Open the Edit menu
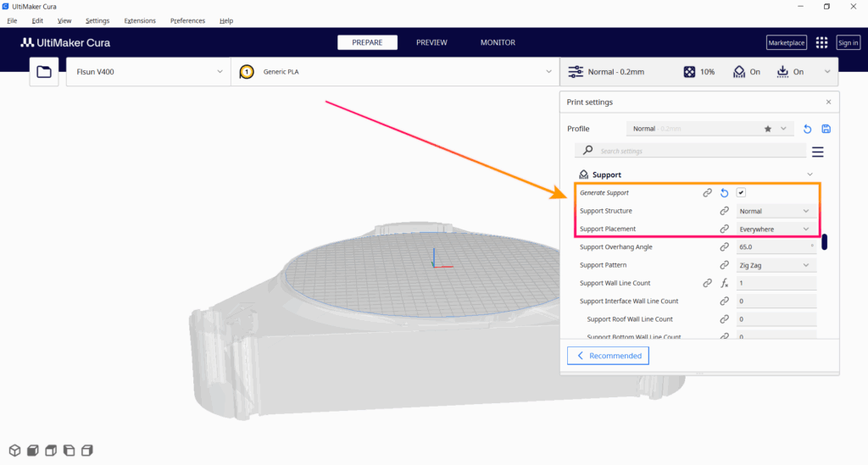This screenshot has width=868, height=465. (x=37, y=20)
